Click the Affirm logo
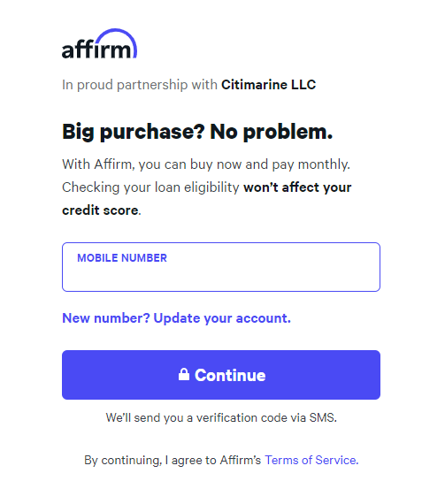Image resolution: width=445 pixels, height=504 pixels. click(99, 44)
